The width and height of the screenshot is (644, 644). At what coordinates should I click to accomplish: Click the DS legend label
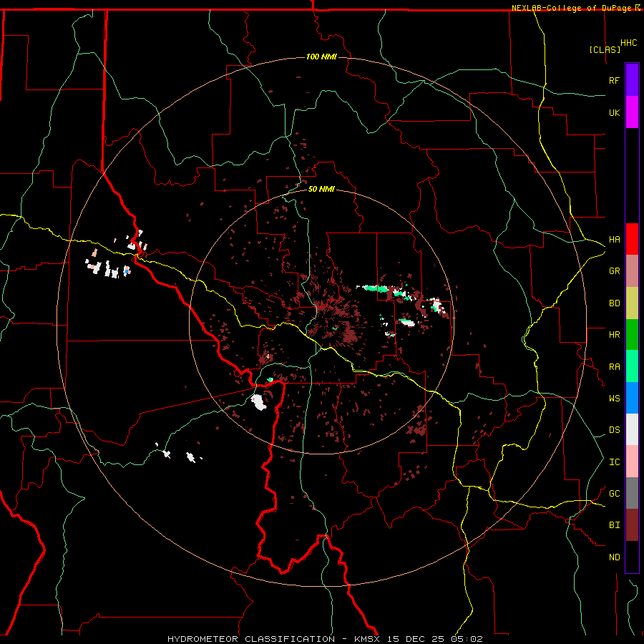[x=614, y=430]
